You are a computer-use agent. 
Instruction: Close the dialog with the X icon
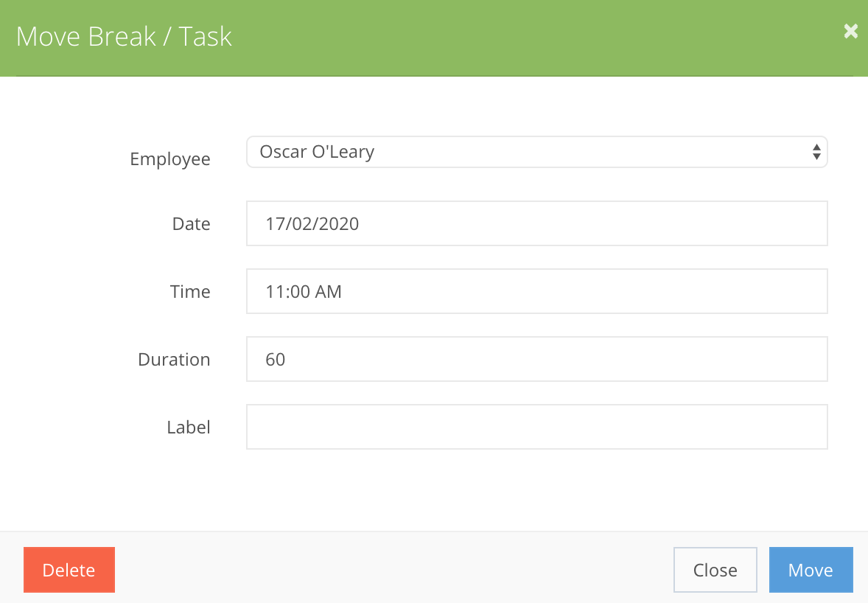(851, 31)
